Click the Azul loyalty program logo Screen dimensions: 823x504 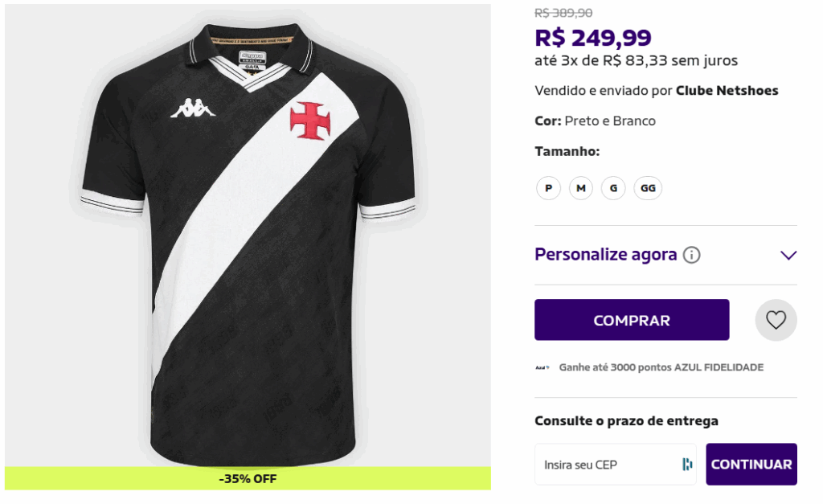tap(544, 367)
